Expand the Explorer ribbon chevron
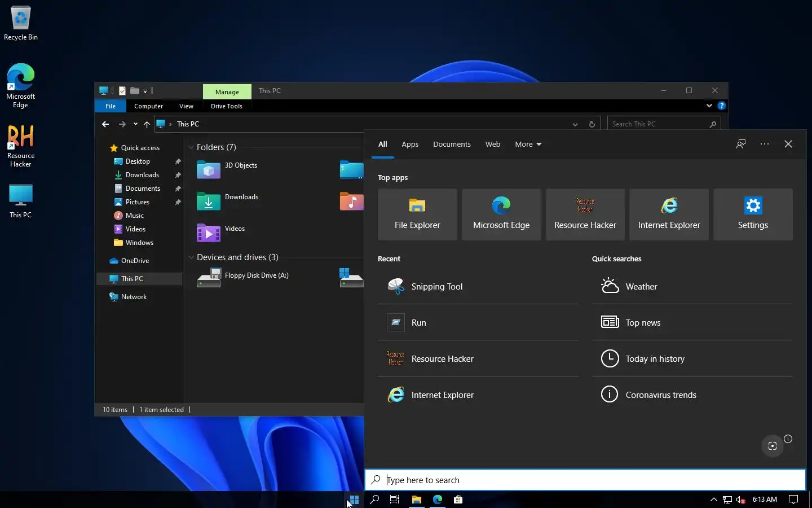 pos(709,106)
